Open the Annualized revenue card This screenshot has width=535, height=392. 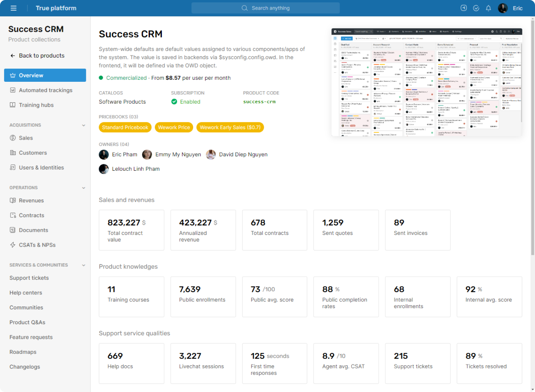[x=203, y=230]
